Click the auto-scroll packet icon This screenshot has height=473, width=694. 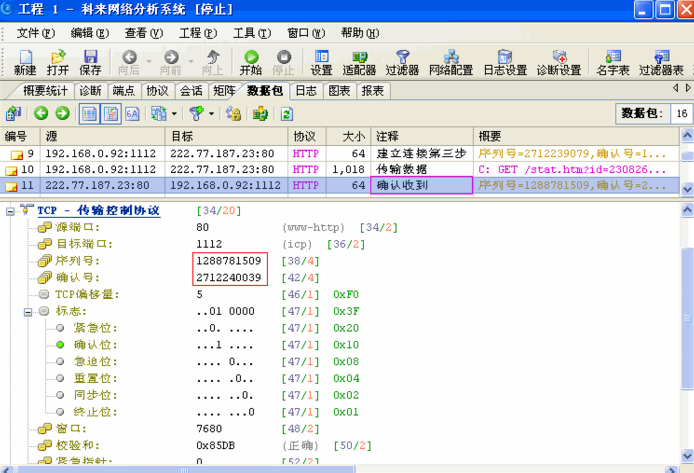[x=260, y=114]
